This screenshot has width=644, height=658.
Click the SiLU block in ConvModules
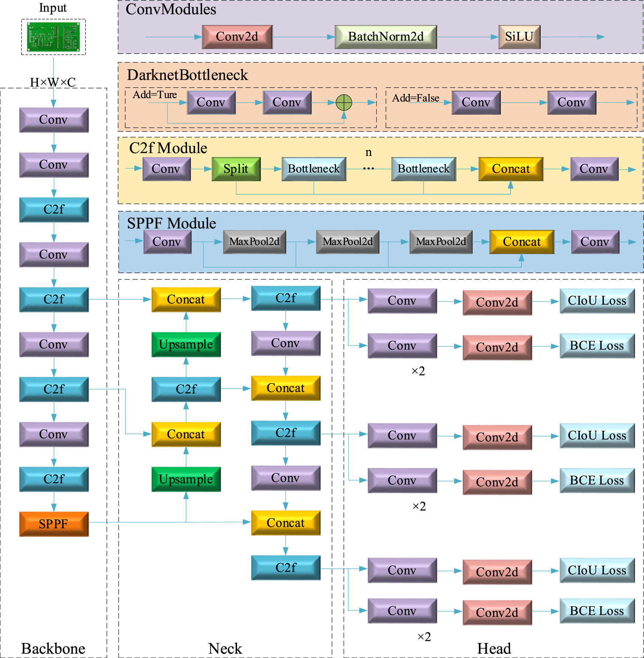(519, 36)
